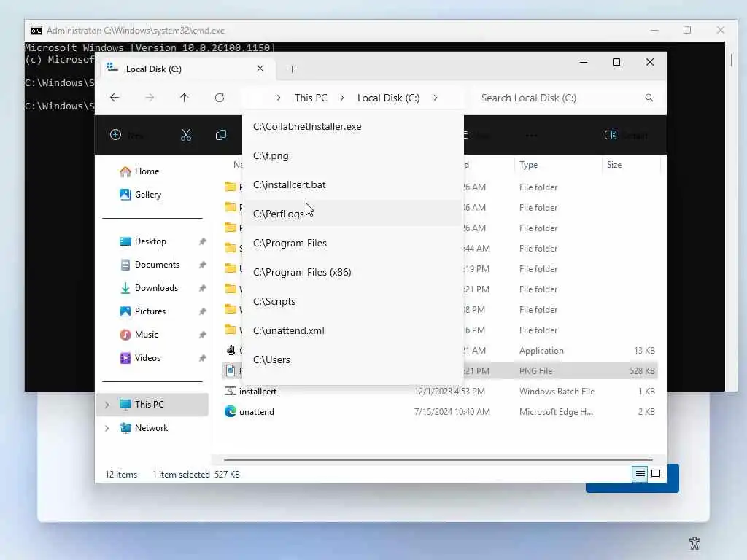This screenshot has width=747, height=560.
Task: Click the pin icon beside Pictures
Action: [x=203, y=311]
